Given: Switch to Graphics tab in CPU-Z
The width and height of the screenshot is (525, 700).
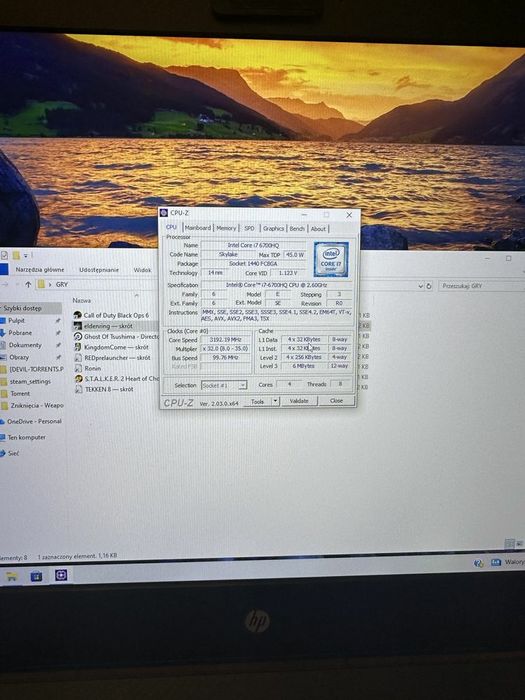Looking at the screenshot, I should [x=273, y=229].
